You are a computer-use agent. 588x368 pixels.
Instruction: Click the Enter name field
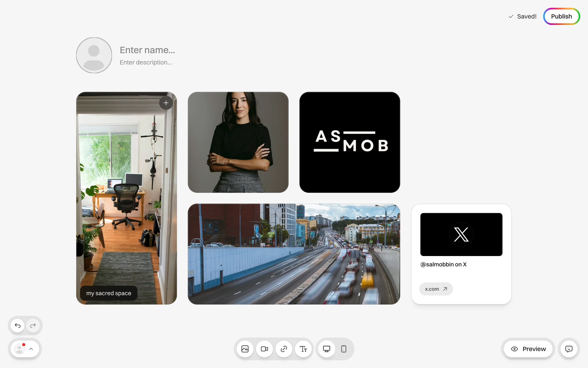(x=147, y=50)
